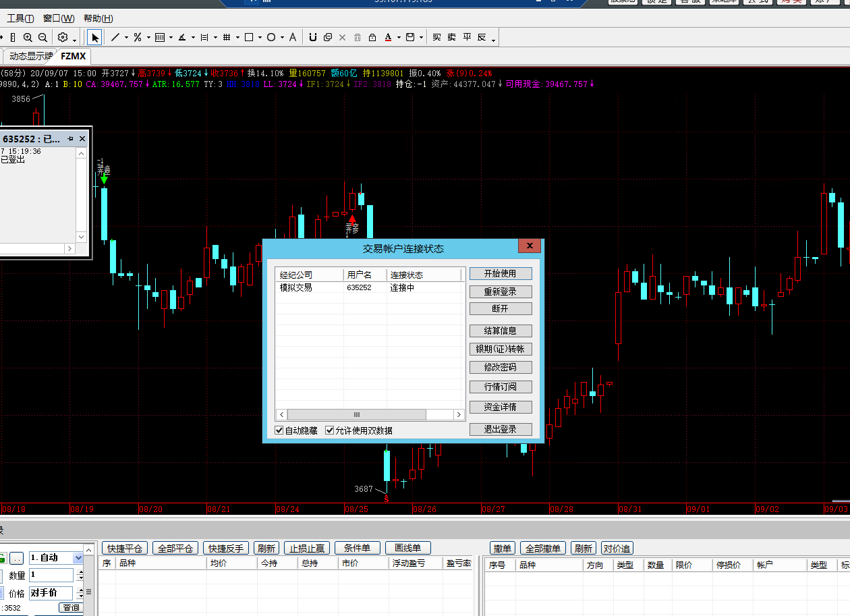Expand the settings gear dropdown arrow
This screenshot has width=850, height=616.
[x=74, y=39]
